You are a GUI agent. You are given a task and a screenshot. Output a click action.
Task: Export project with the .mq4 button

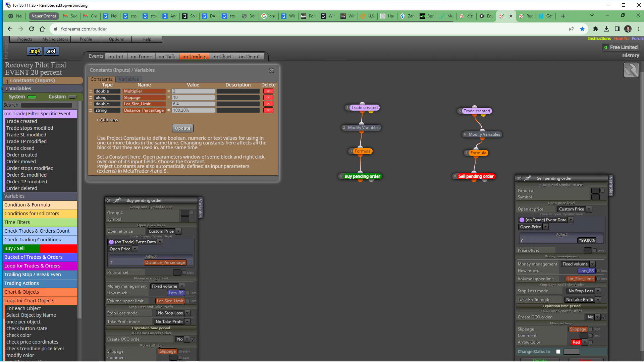34,51
